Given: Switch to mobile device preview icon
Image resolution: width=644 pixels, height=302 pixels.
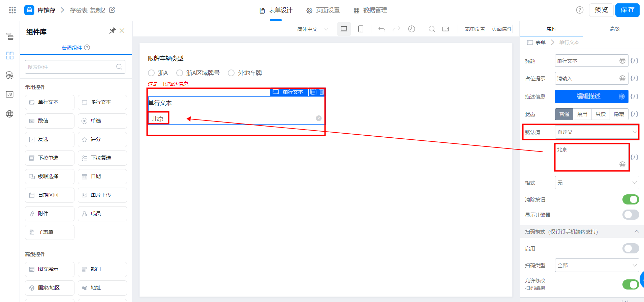Looking at the screenshot, I should click(361, 29).
